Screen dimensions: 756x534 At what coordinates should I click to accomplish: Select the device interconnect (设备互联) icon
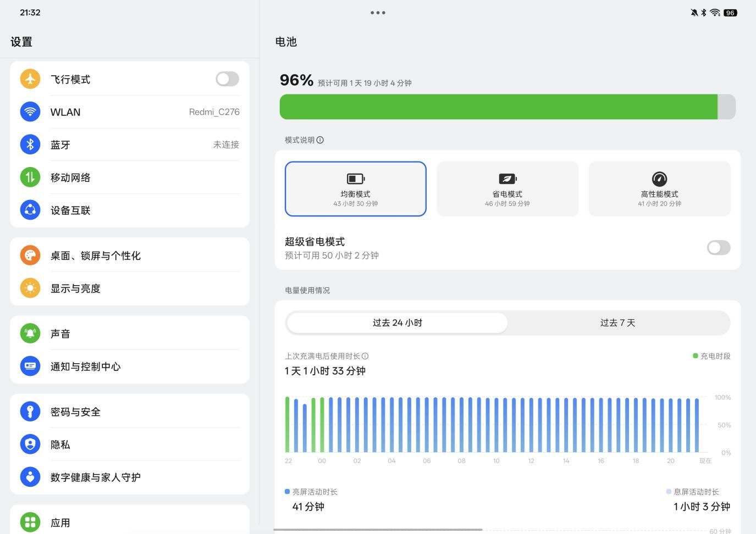[x=30, y=210]
